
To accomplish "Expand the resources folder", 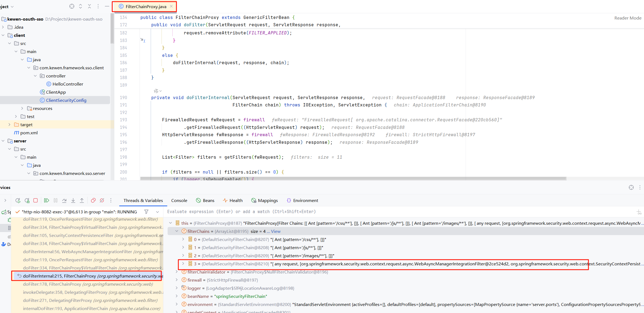I will 22,108.
